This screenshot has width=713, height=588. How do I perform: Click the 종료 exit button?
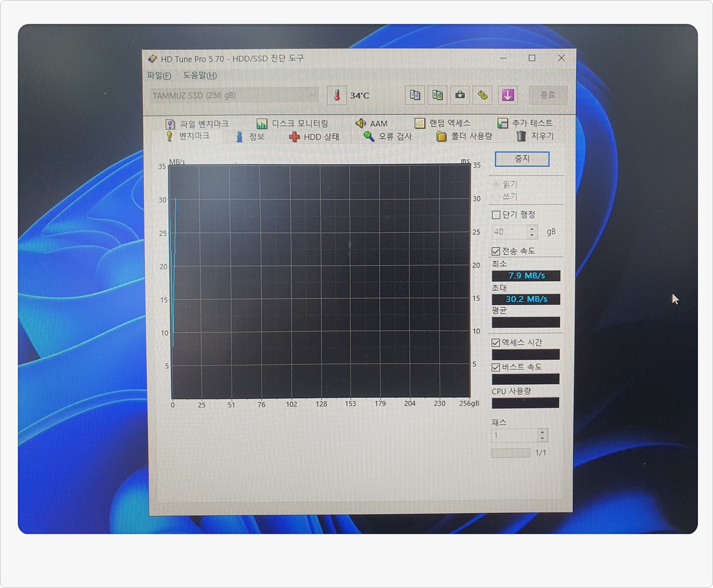click(x=548, y=95)
